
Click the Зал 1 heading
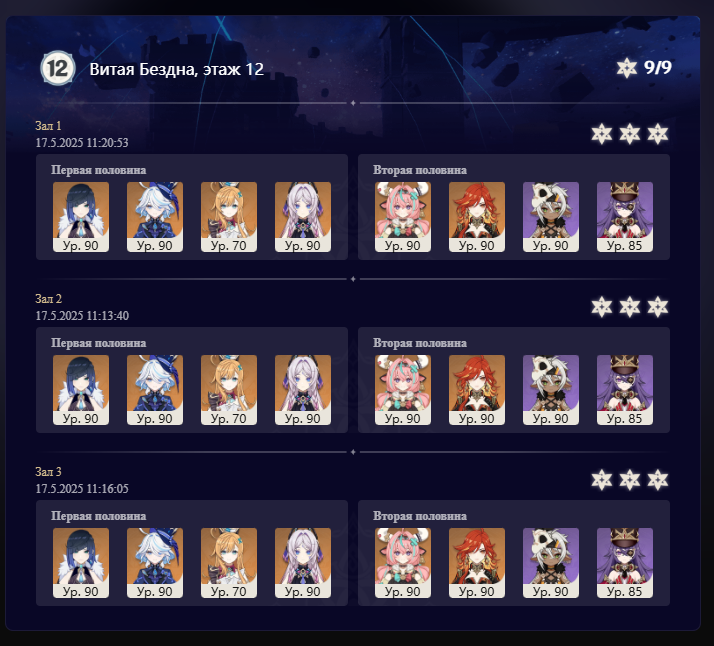coord(48,126)
